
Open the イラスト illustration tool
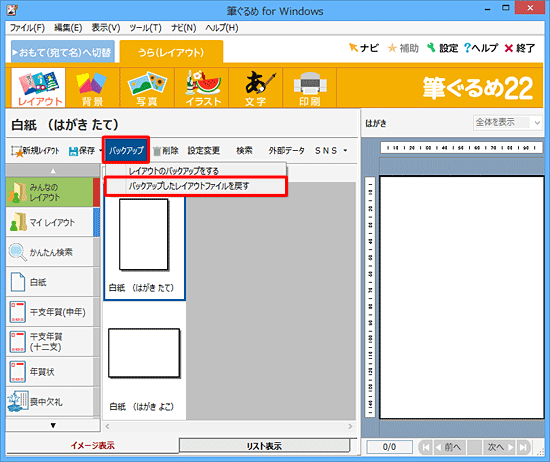click(x=202, y=88)
